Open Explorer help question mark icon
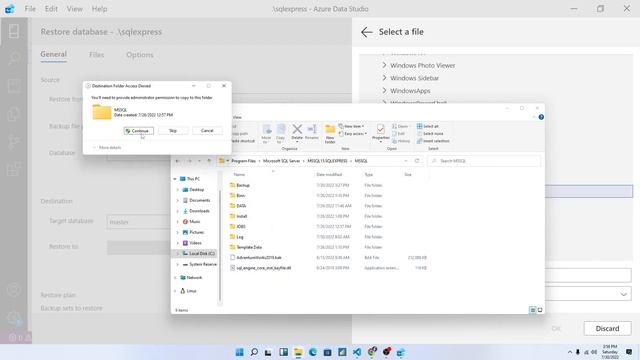 [541, 117]
